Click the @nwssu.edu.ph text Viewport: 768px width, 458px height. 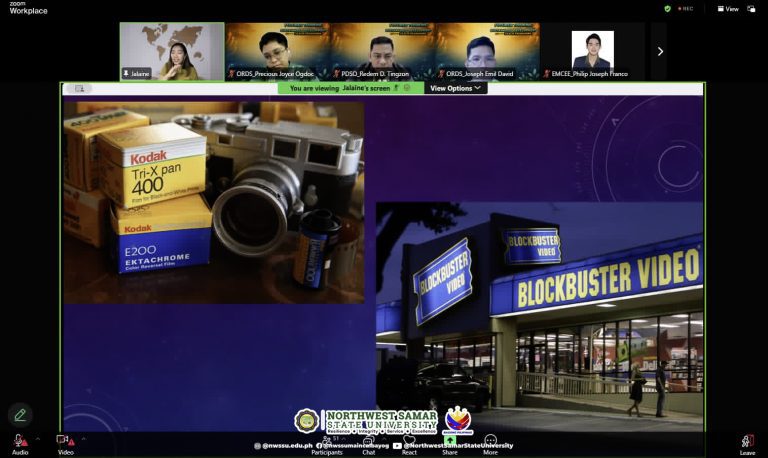pos(287,446)
